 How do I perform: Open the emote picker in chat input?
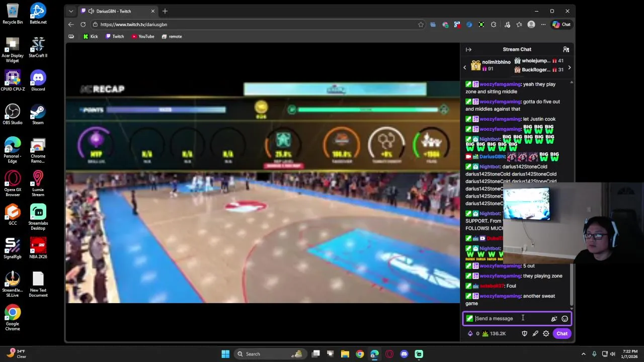coord(565,318)
